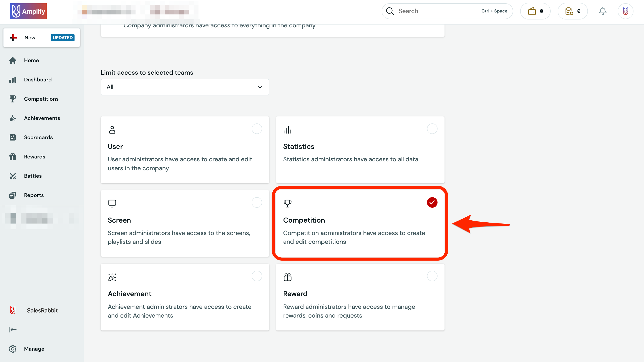The width and height of the screenshot is (644, 362).
Task: Open the teams access dropdown set to All
Action: (x=185, y=87)
